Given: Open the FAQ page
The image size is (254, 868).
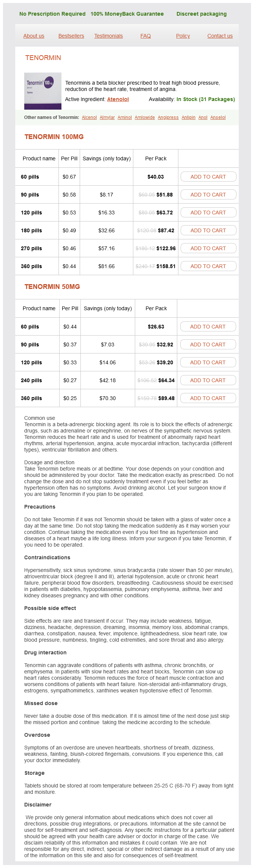Looking at the screenshot, I should (x=146, y=36).
